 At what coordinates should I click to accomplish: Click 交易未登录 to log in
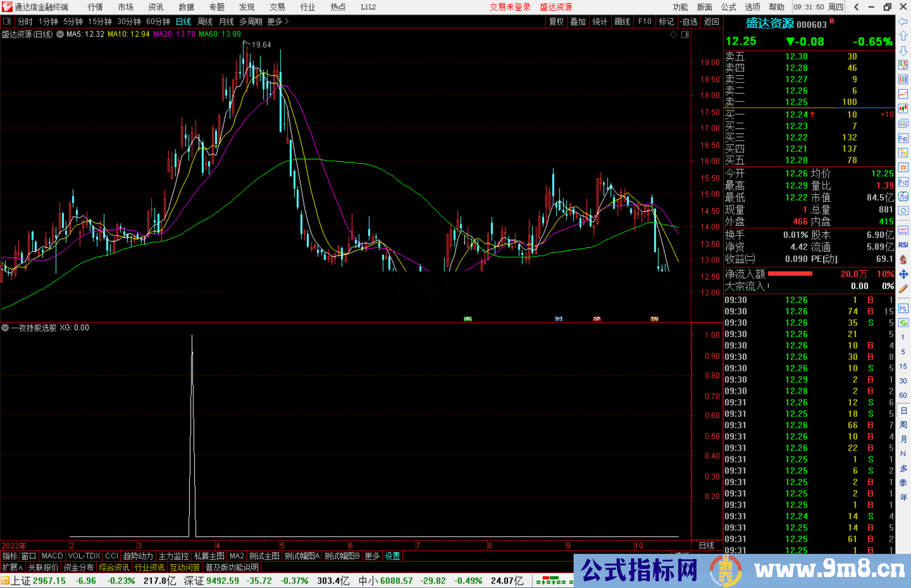tap(509, 7)
